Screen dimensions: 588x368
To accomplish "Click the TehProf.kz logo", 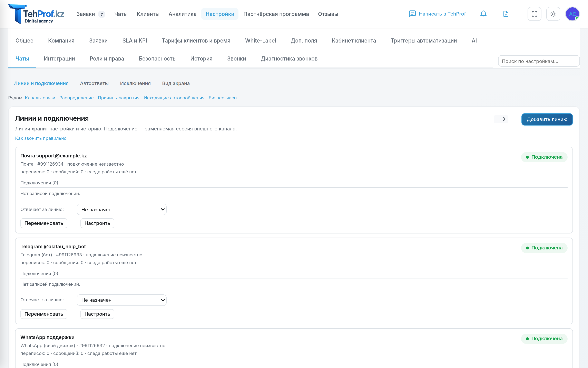I will tap(36, 14).
